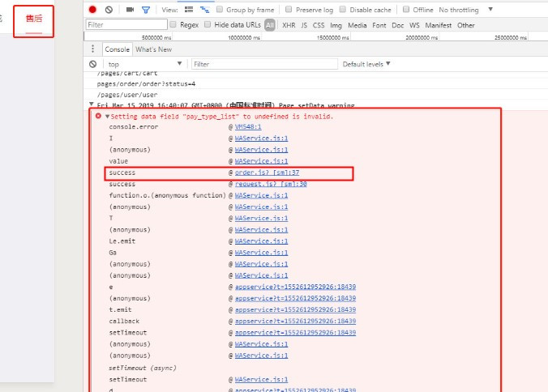This screenshot has width=548, height=392.
Task: Tick the Group by frame checkbox
Action: point(220,10)
